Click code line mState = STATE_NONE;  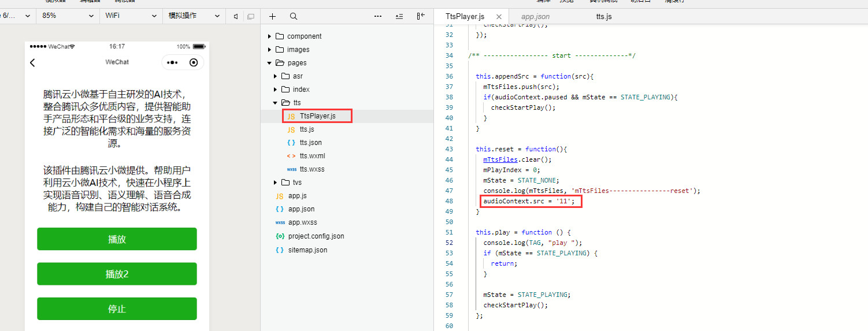pyautogui.click(x=521, y=180)
